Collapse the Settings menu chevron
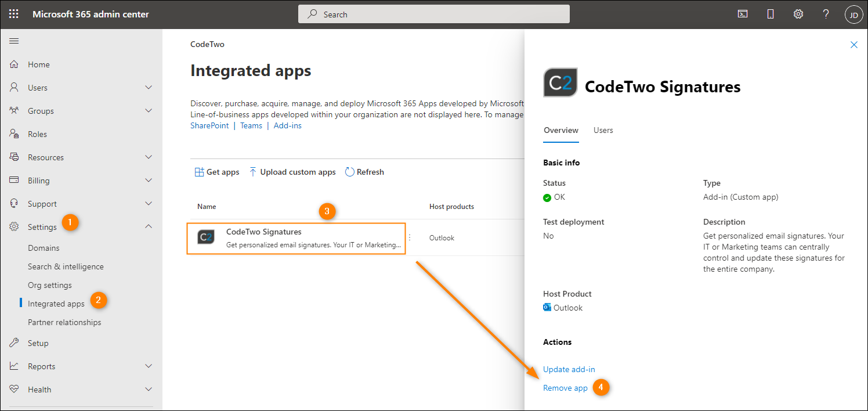The image size is (868, 411). click(149, 226)
